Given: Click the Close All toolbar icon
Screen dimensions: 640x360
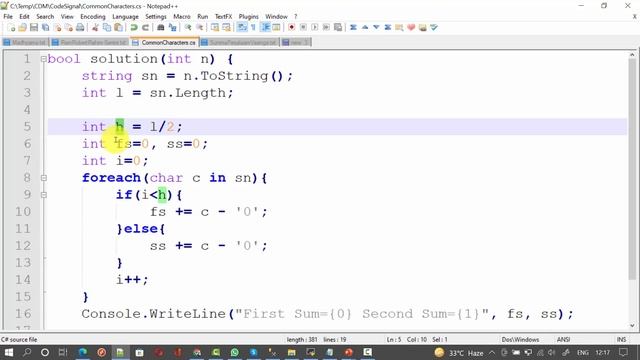Looking at the screenshot, I should (x=69, y=27).
